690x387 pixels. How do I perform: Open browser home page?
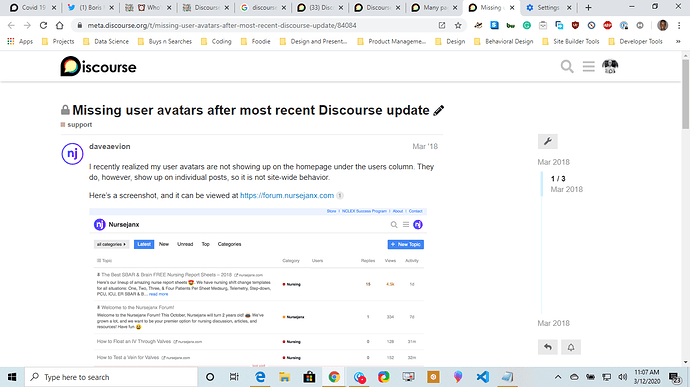(59, 26)
